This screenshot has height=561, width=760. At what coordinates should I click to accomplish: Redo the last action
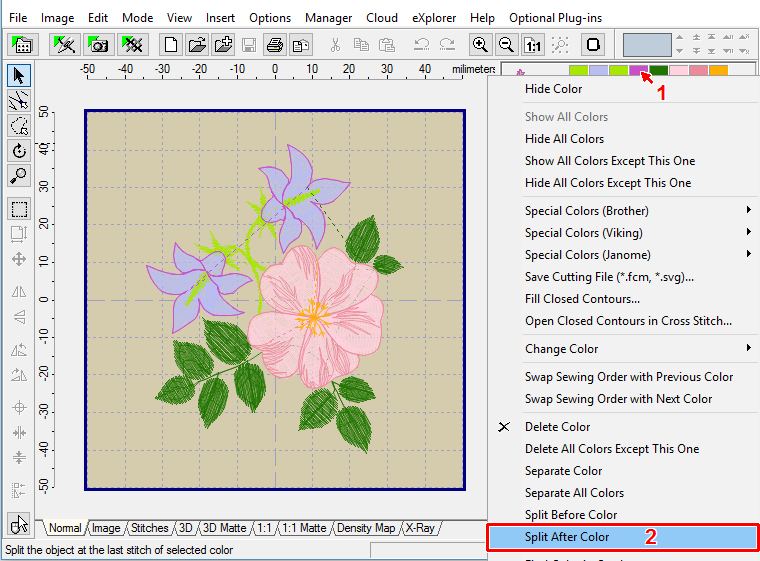coord(447,45)
